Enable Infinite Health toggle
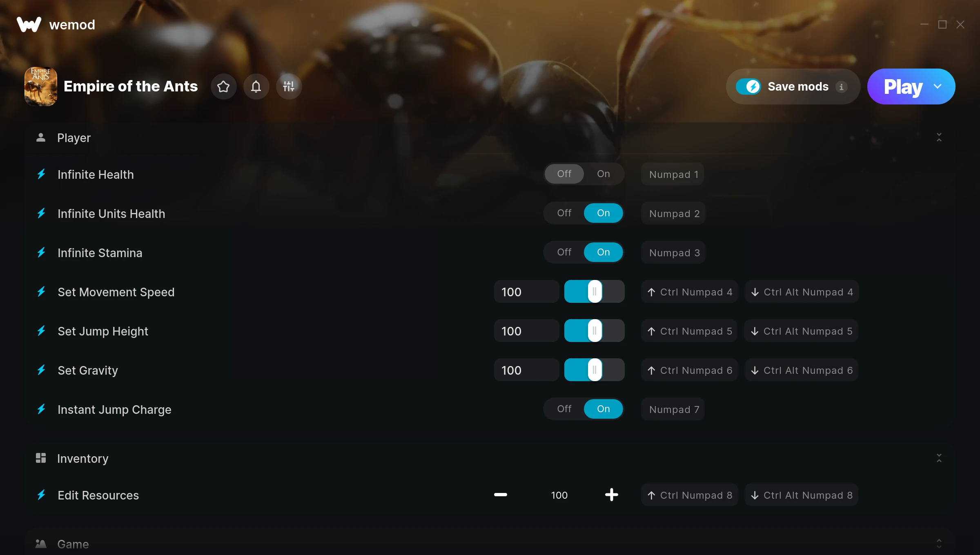The image size is (980, 555). click(602, 173)
